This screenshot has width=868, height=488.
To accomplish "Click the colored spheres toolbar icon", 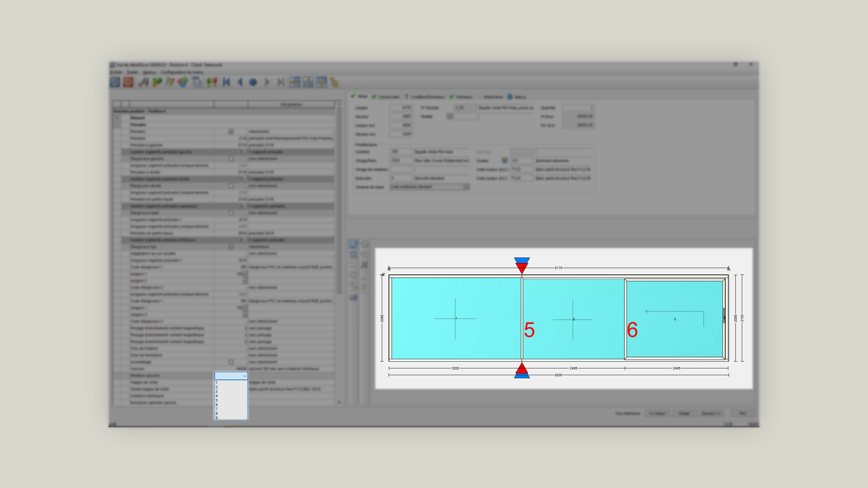I will click(183, 82).
